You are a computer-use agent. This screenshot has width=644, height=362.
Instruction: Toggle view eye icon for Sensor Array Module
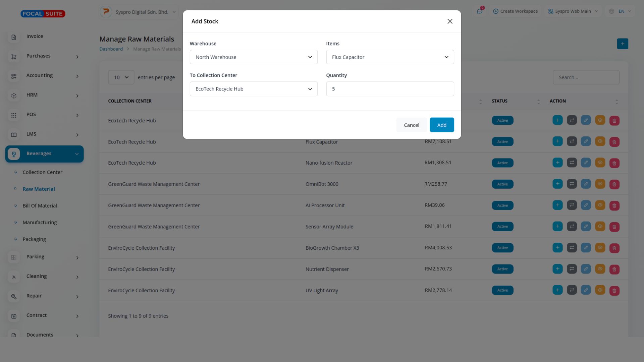[x=600, y=227]
